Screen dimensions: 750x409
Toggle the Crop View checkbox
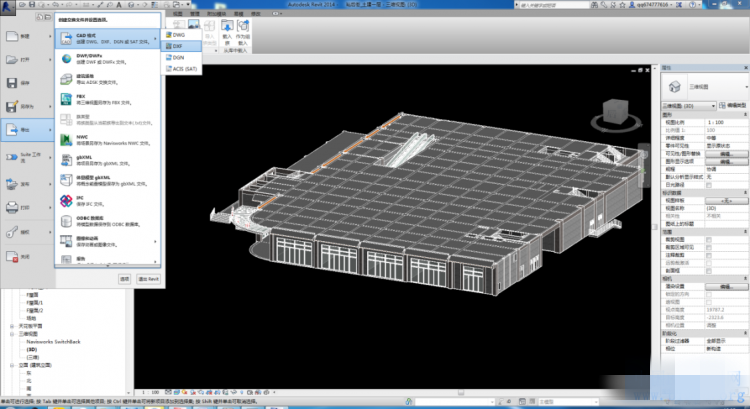click(709, 240)
